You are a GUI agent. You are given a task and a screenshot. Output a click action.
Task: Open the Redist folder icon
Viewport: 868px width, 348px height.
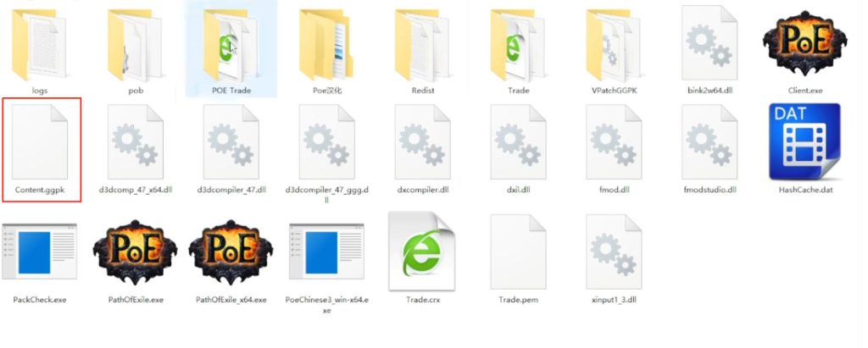tap(422, 44)
